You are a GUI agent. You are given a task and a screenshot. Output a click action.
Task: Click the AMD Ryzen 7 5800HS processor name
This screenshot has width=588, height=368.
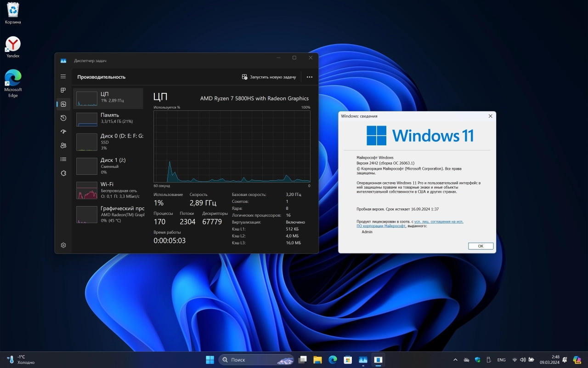tap(254, 98)
